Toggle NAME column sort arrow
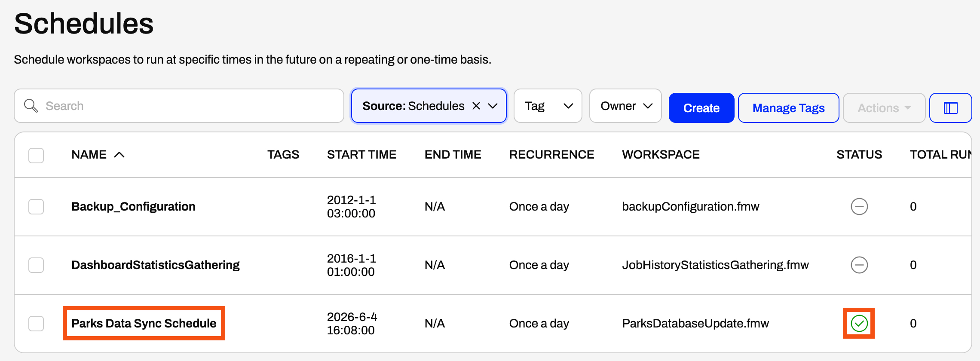The image size is (980, 361). (x=119, y=155)
